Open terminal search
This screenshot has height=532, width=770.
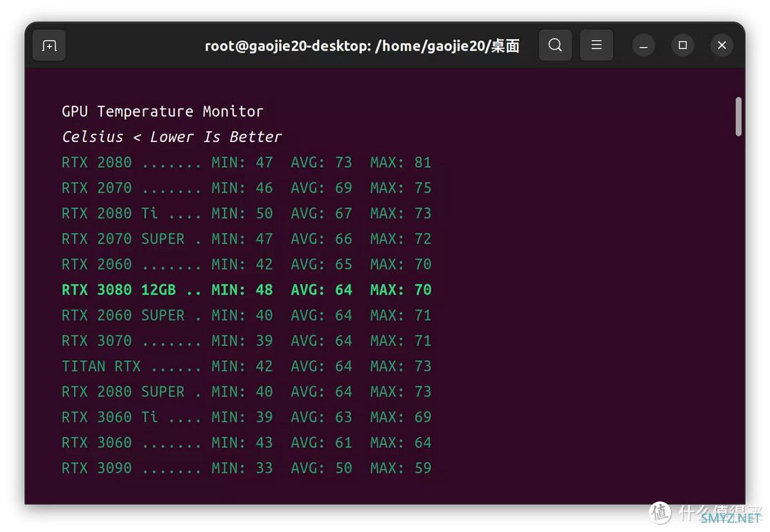(555, 45)
